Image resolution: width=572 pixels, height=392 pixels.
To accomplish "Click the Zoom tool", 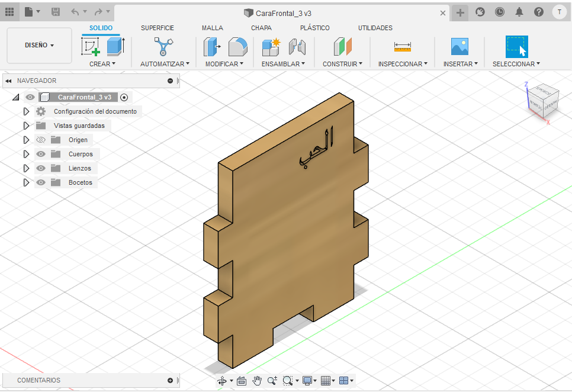I will coord(272,381).
